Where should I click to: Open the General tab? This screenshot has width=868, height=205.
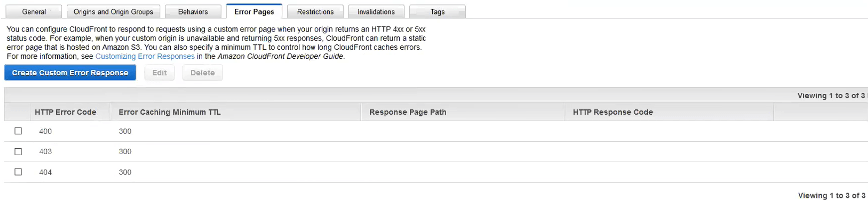[34, 11]
